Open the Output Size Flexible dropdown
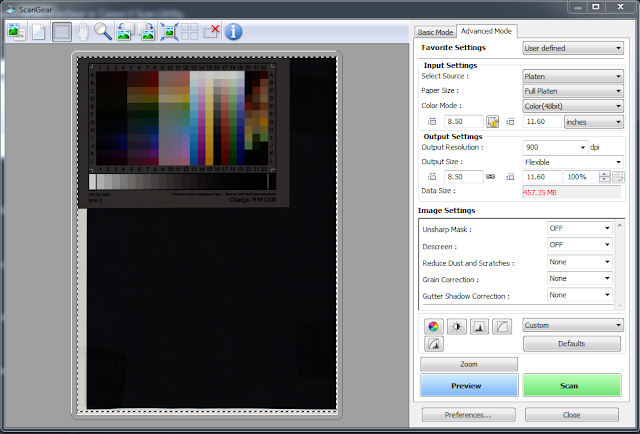This screenshot has width=640, height=434. coord(573,162)
